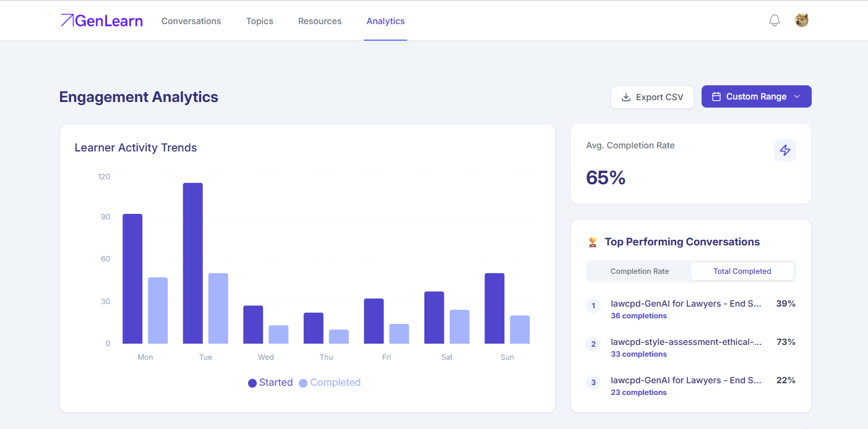Click Tuesday's Started bar in chart
Image resolution: width=868 pixels, height=429 pixels.
coord(193,263)
